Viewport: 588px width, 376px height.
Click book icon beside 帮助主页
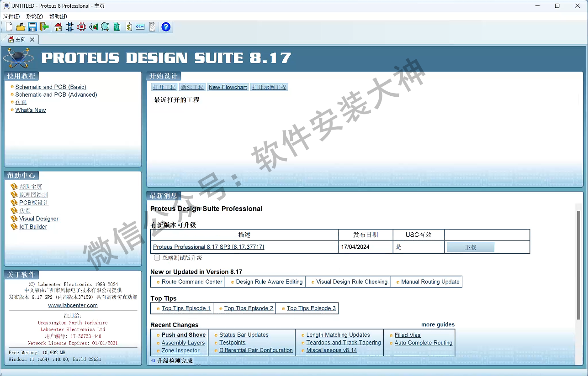tap(14, 187)
